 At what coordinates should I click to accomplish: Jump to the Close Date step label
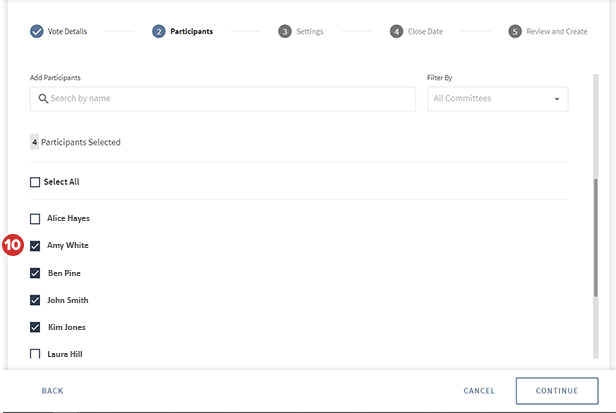(428, 31)
